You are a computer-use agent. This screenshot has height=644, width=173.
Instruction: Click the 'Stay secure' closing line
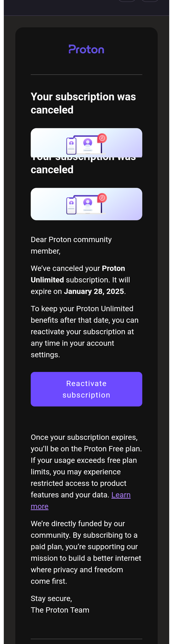51,598
